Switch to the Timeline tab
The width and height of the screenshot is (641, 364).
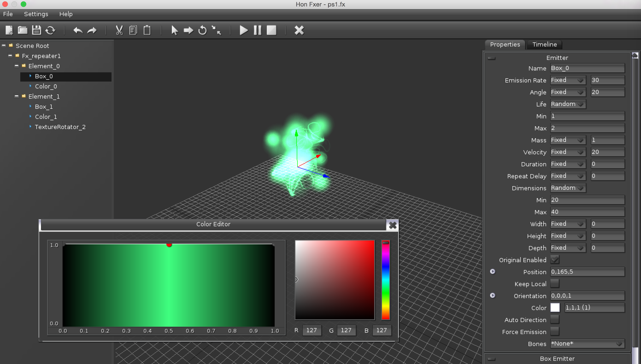tap(544, 44)
